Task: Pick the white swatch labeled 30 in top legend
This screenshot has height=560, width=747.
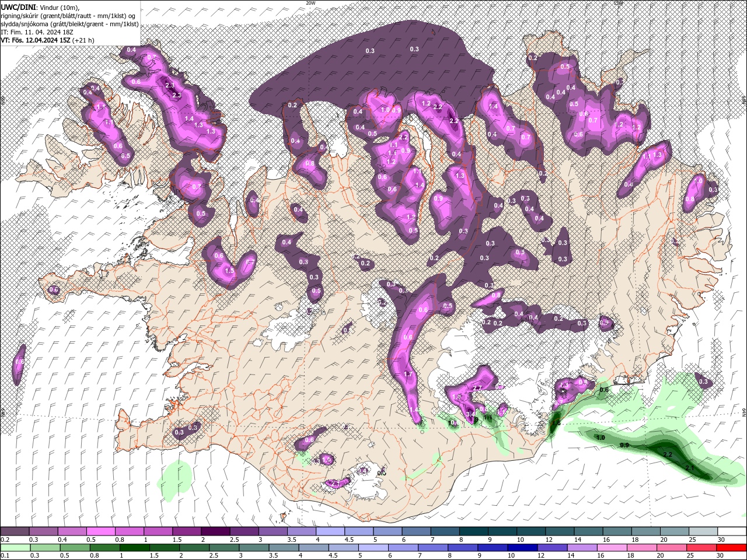Action: click(x=731, y=531)
